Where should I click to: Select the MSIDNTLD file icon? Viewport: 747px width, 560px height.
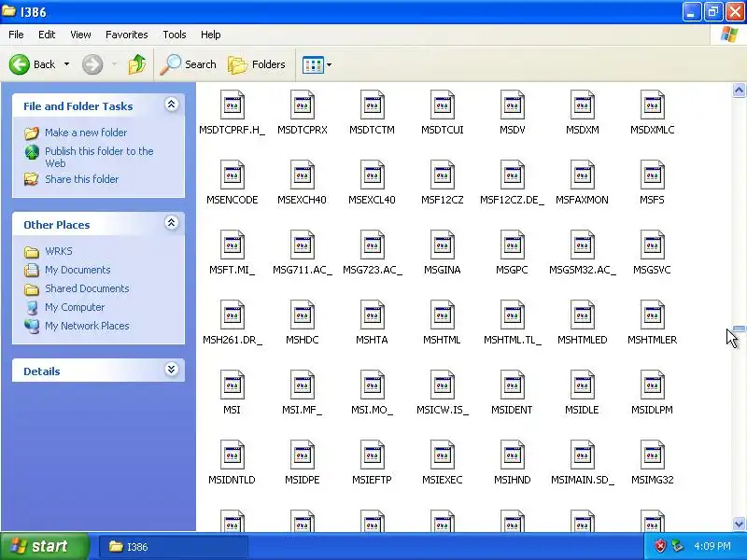coord(232,455)
